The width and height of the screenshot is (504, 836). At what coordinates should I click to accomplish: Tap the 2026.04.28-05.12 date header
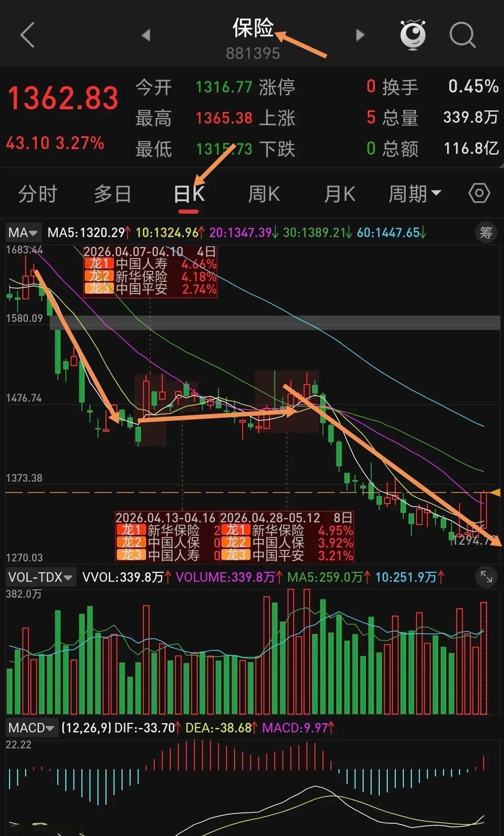pos(270,518)
